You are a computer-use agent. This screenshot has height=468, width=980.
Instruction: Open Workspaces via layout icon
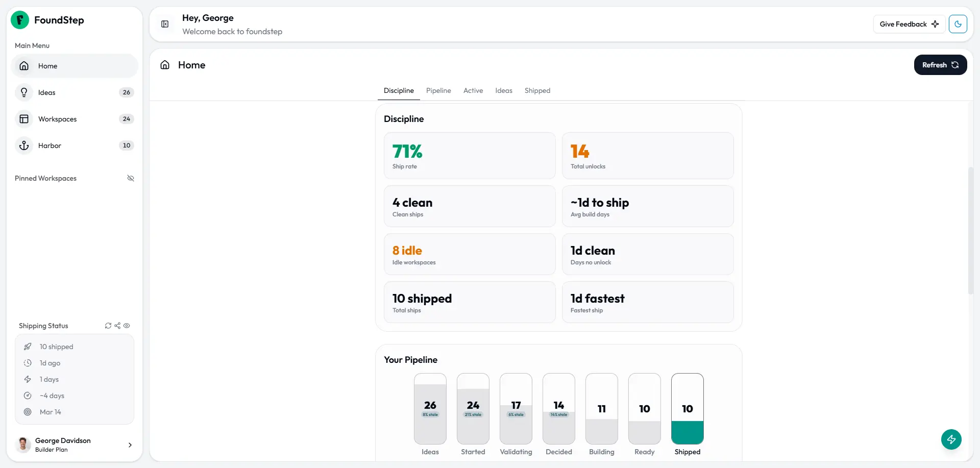[x=24, y=119]
